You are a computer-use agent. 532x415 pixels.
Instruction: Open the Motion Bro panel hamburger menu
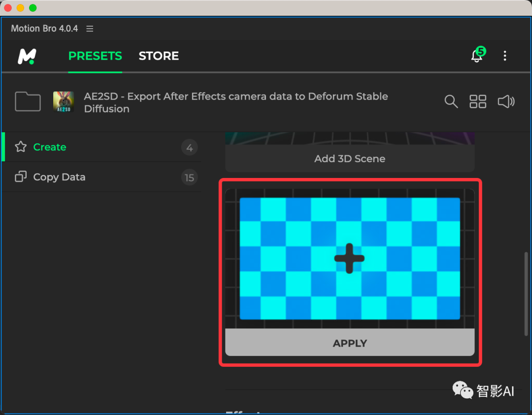tap(90, 29)
